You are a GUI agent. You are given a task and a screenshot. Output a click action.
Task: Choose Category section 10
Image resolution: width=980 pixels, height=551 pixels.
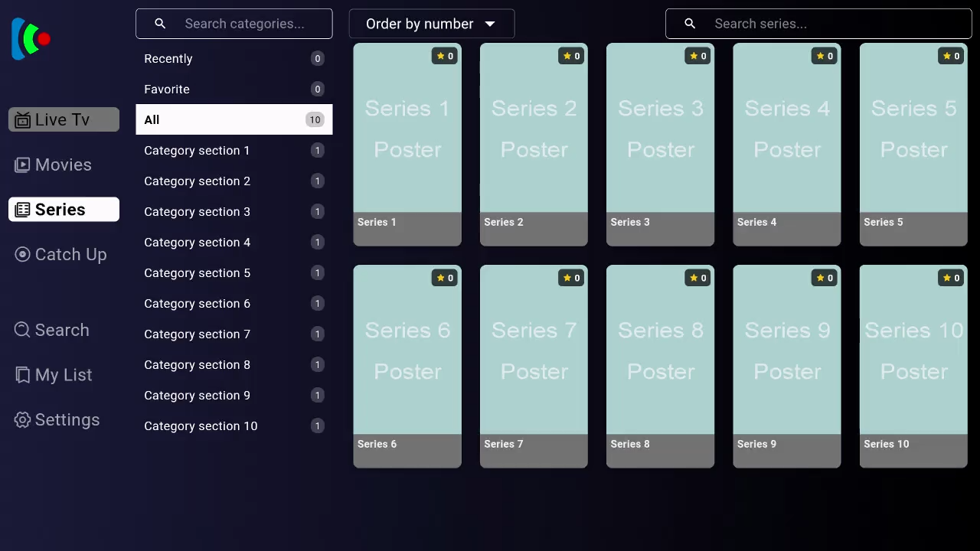tap(234, 426)
